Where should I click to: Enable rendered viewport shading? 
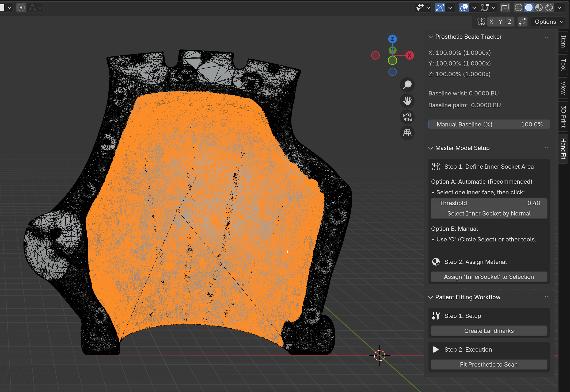(x=549, y=8)
